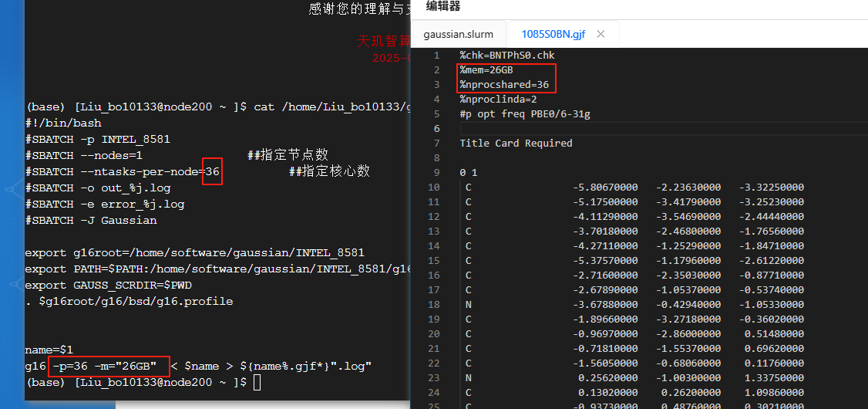Viewport: 868px width, 409px height.
Task: Select the 1085S0BN.gjf tab
Action: coord(553,34)
